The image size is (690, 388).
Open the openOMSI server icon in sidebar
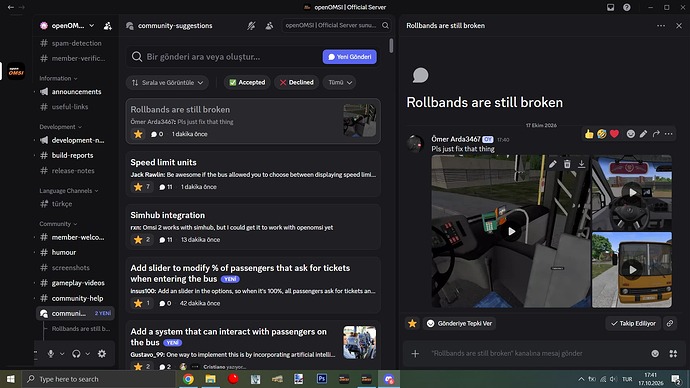[x=16, y=71]
